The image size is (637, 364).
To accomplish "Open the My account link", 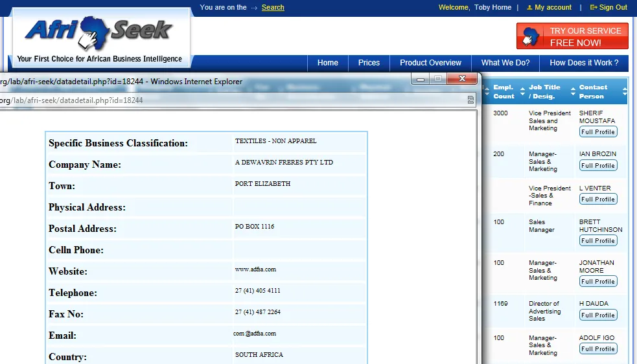I will [553, 7].
